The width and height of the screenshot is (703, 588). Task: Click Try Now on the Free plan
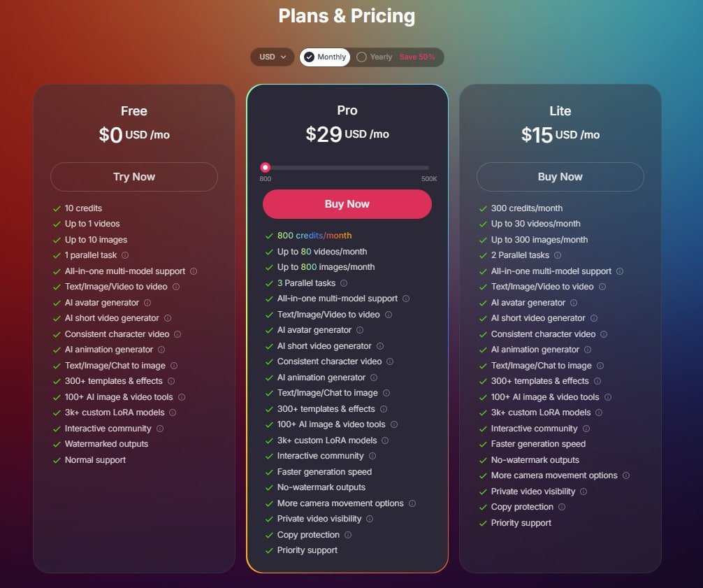[134, 177]
